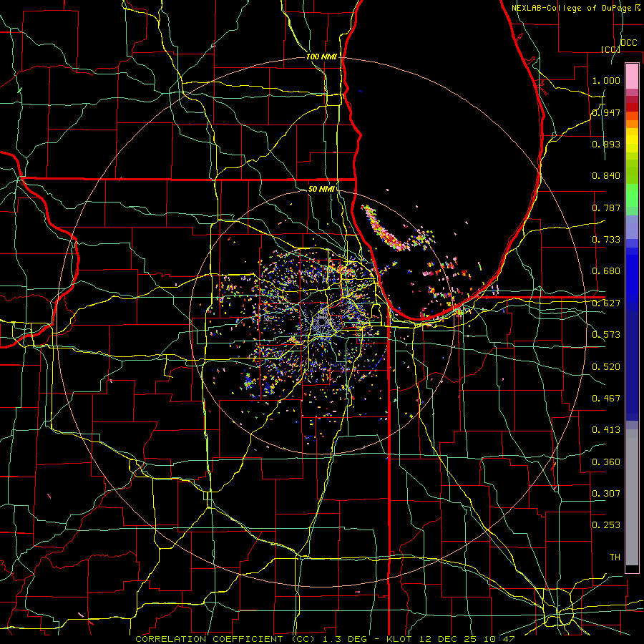Click the 0.413 scale value
Viewport: 644px width, 644px height.
606,430
